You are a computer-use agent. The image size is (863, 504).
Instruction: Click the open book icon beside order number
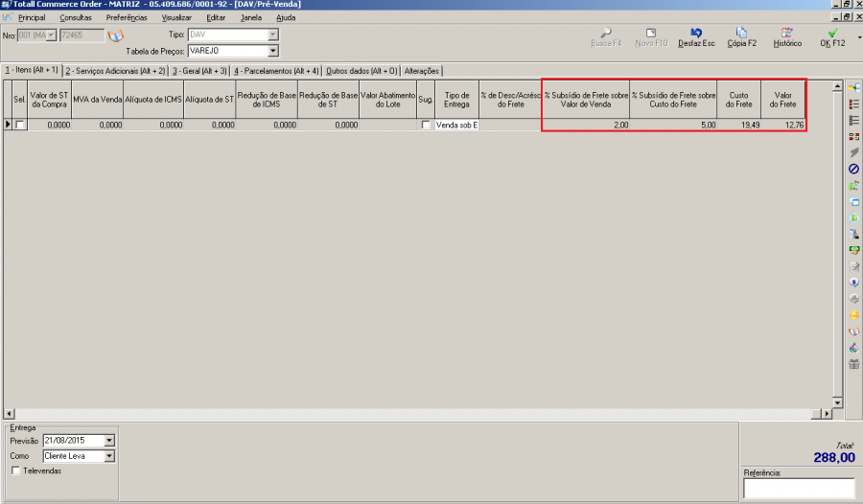point(115,35)
